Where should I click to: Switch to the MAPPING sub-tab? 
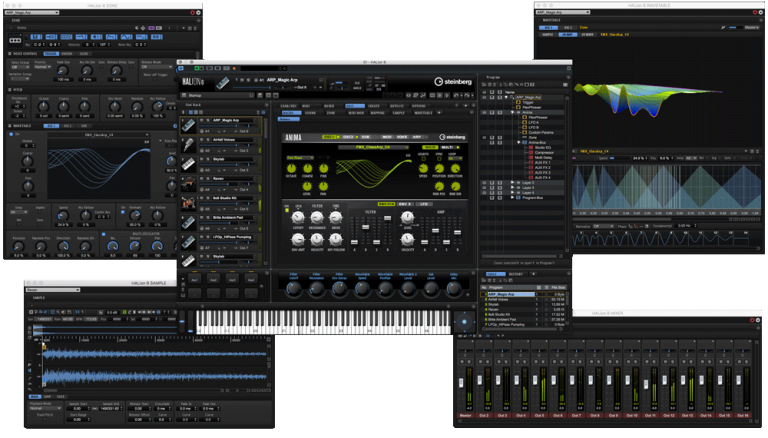point(377,113)
